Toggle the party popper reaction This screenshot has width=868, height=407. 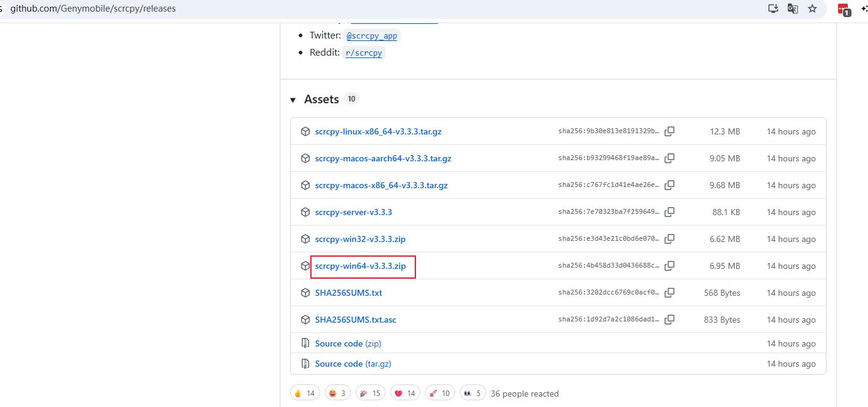click(x=370, y=393)
